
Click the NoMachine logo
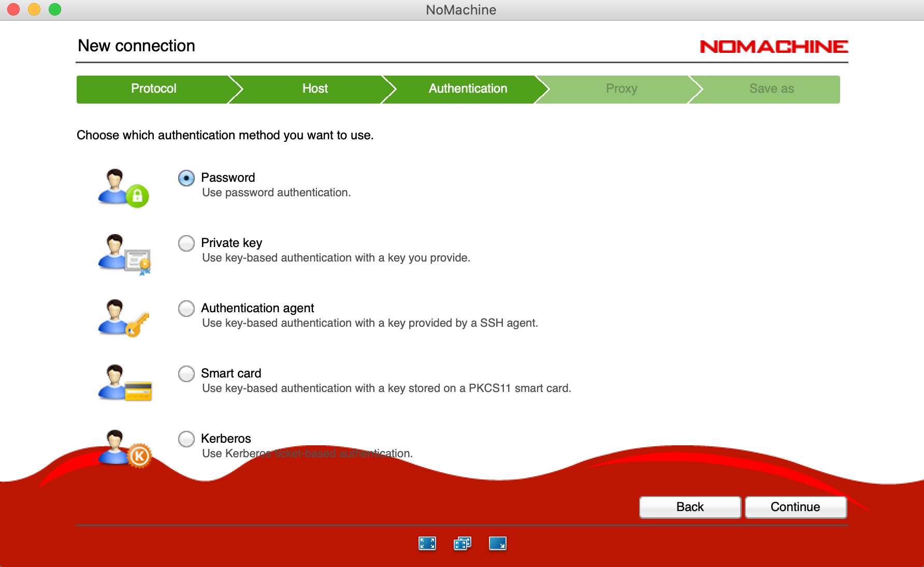click(774, 47)
